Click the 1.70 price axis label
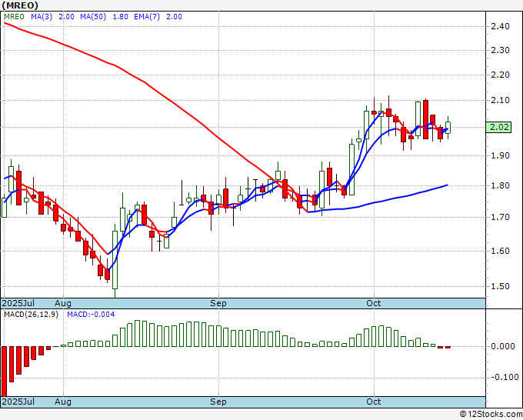523x420 pixels. pyautogui.click(x=501, y=217)
